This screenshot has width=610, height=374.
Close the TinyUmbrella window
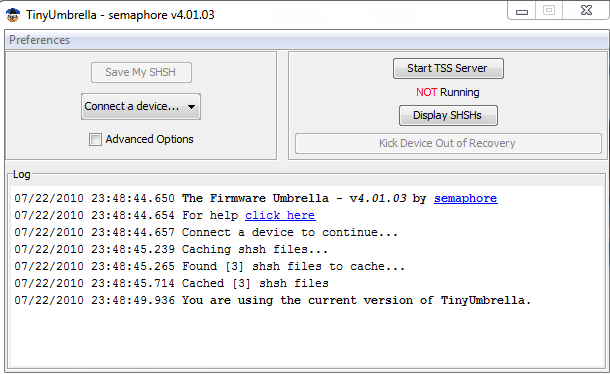click(x=586, y=10)
